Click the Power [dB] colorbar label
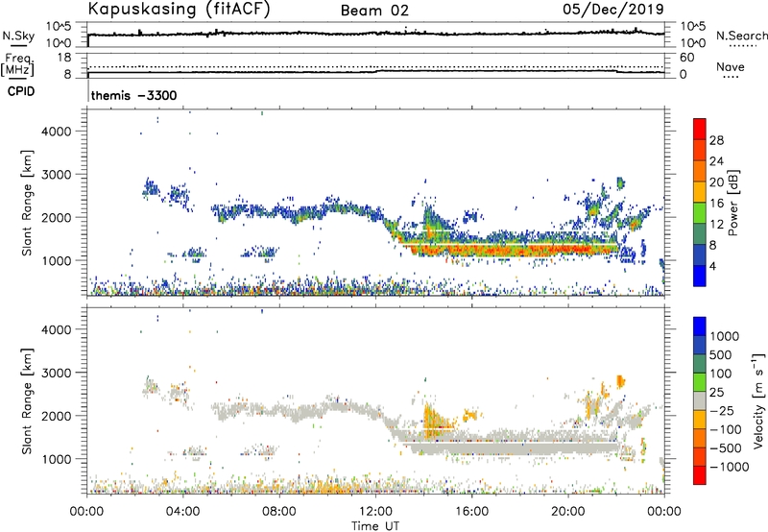 [x=732, y=203]
